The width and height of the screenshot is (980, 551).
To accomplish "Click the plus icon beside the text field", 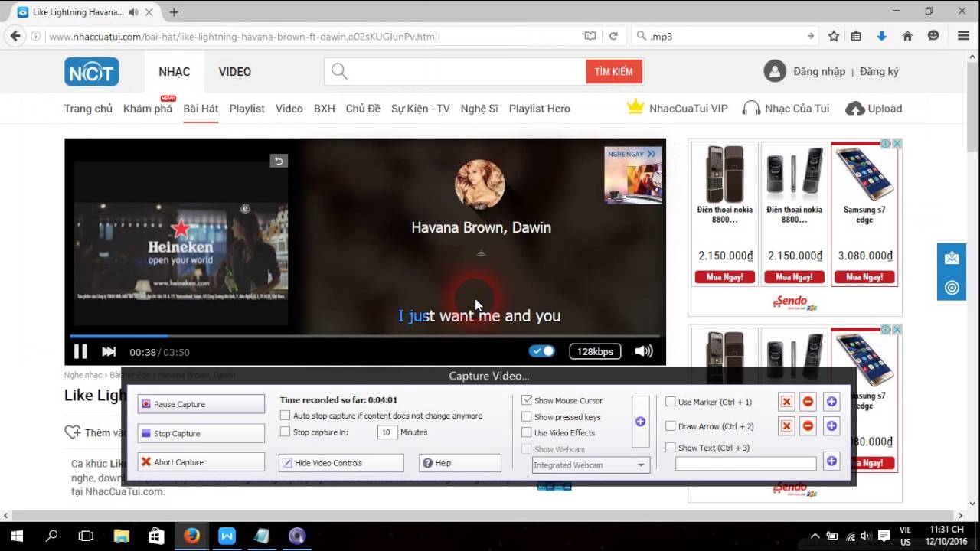I will coord(831,461).
